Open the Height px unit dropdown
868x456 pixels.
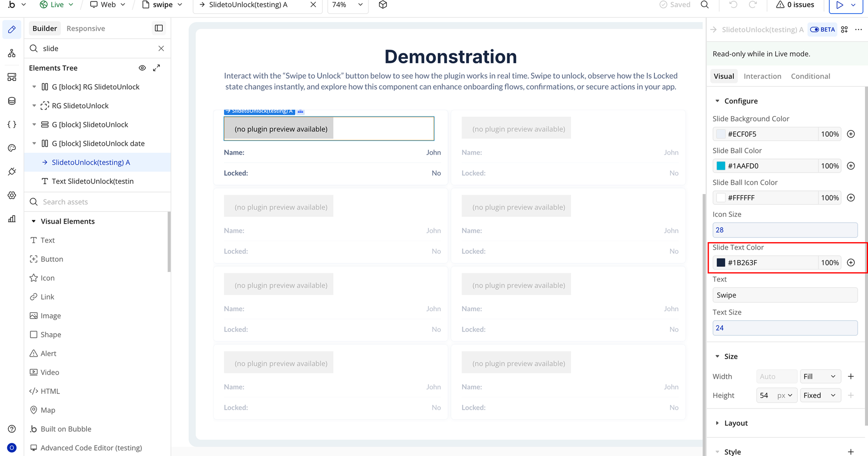pyautogui.click(x=785, y=395)
